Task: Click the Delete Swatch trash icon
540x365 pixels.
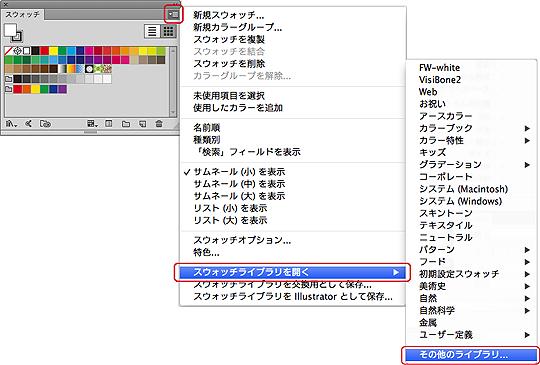Action: click(159, 124)
